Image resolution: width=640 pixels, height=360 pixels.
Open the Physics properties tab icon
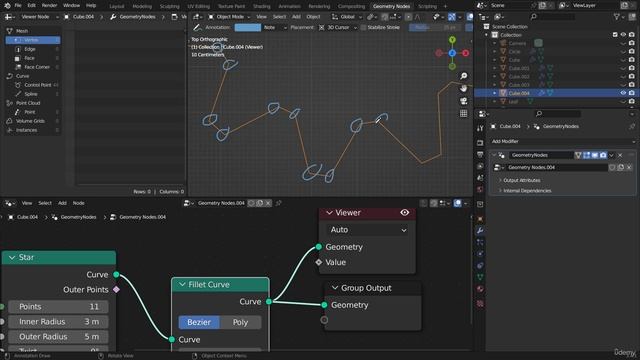pos(480,253)
